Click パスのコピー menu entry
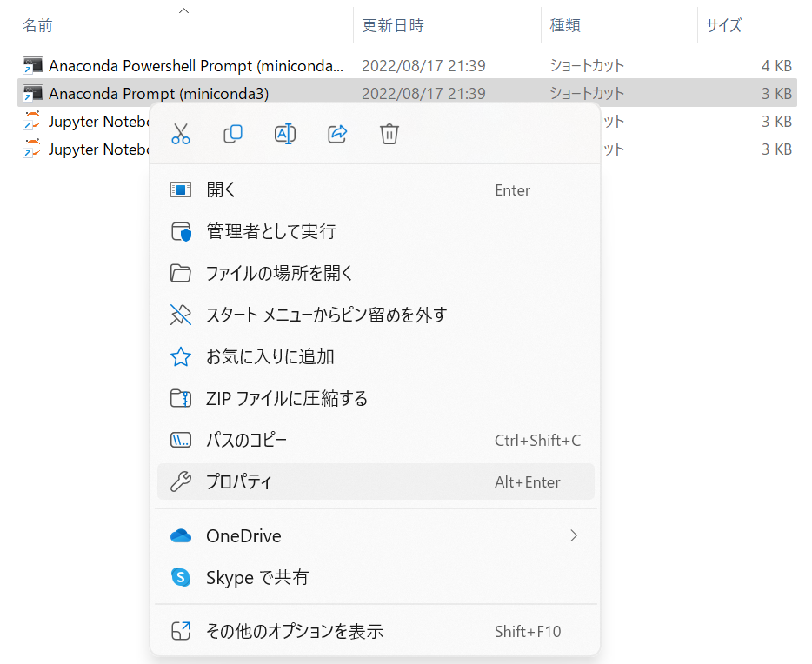 pos(376,440)
